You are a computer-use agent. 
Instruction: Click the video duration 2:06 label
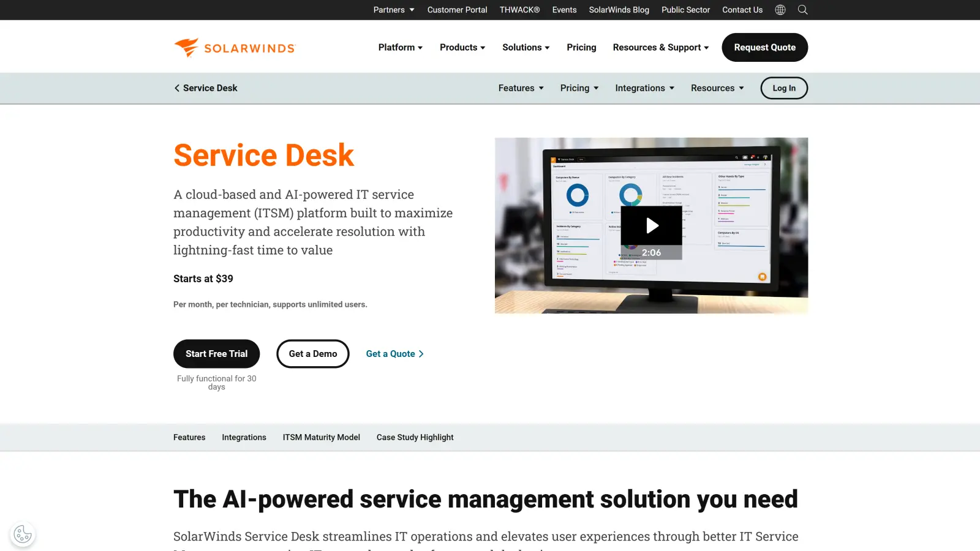point(652,252)
